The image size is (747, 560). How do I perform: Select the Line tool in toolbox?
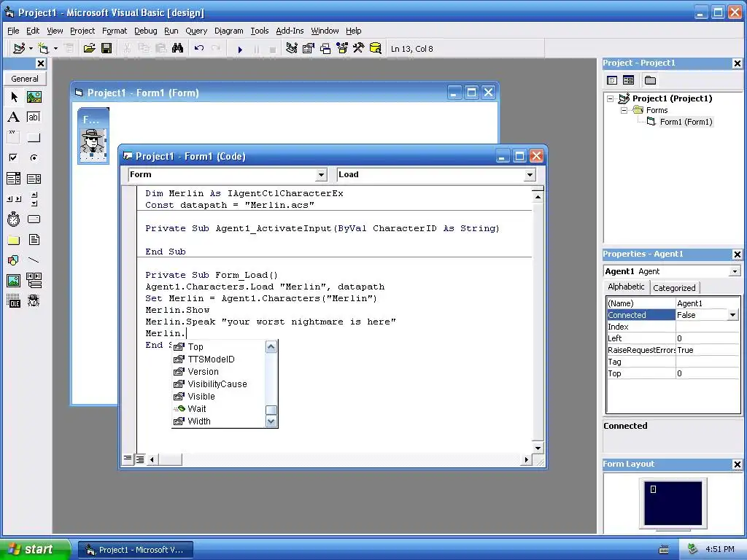[34, 260]
